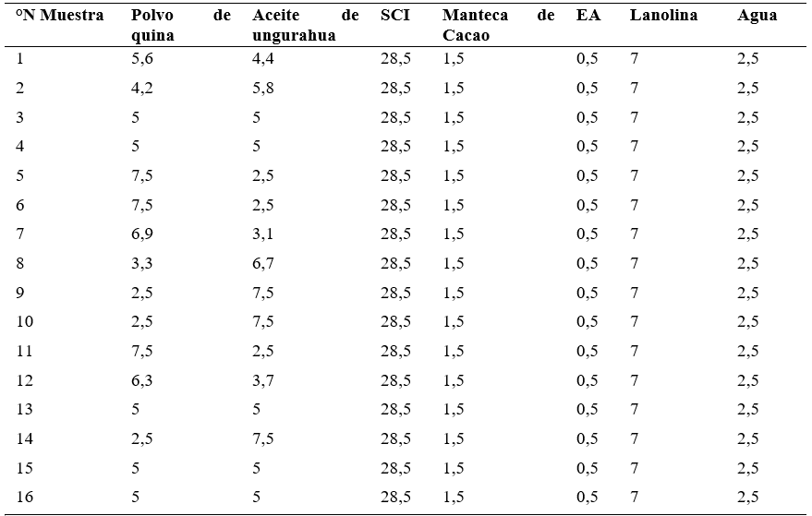The width and height of the screenshot is (812, 516).
Task: Select Aceite value 3,1 in row 7
Action: 263,234
